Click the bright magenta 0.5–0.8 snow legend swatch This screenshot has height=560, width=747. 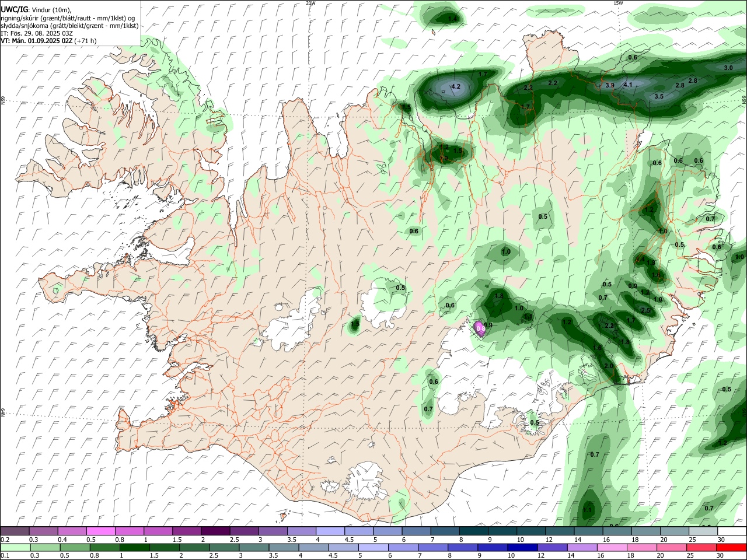point(100,531)
